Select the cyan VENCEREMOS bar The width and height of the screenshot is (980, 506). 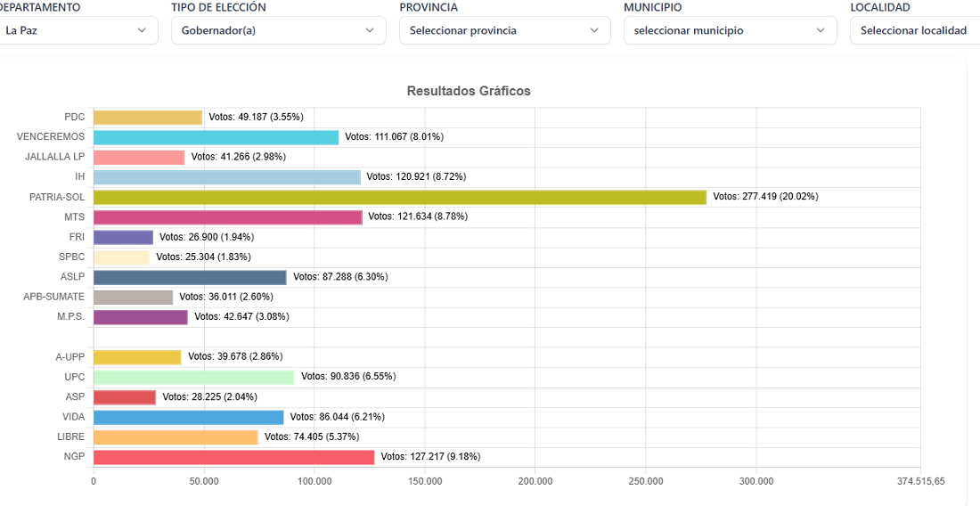pyautogui.click(x=216, y=137)
